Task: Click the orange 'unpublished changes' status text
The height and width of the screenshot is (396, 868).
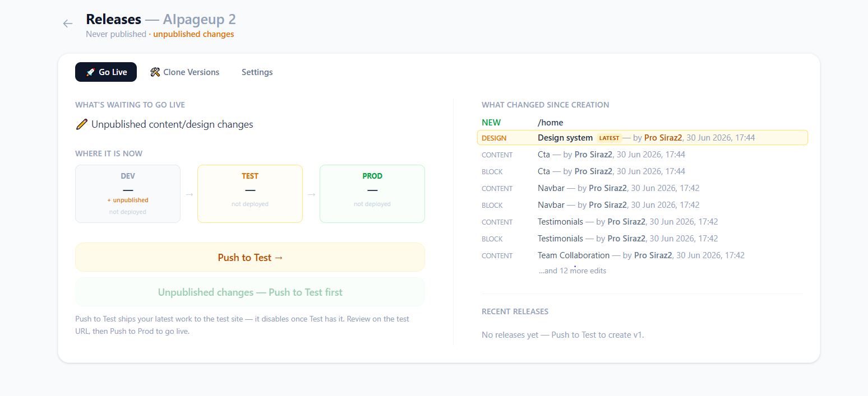Action: [194, 34]
